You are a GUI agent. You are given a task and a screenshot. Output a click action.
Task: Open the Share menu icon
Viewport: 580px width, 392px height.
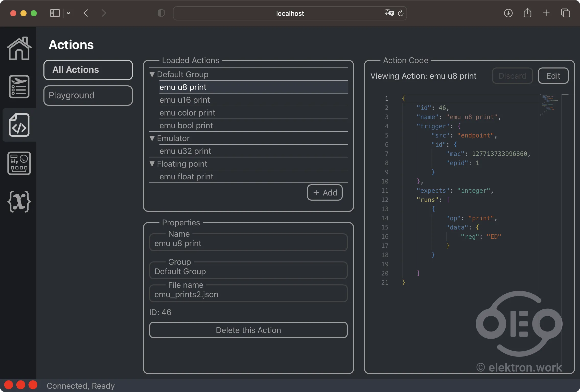(x=527, y=13)
